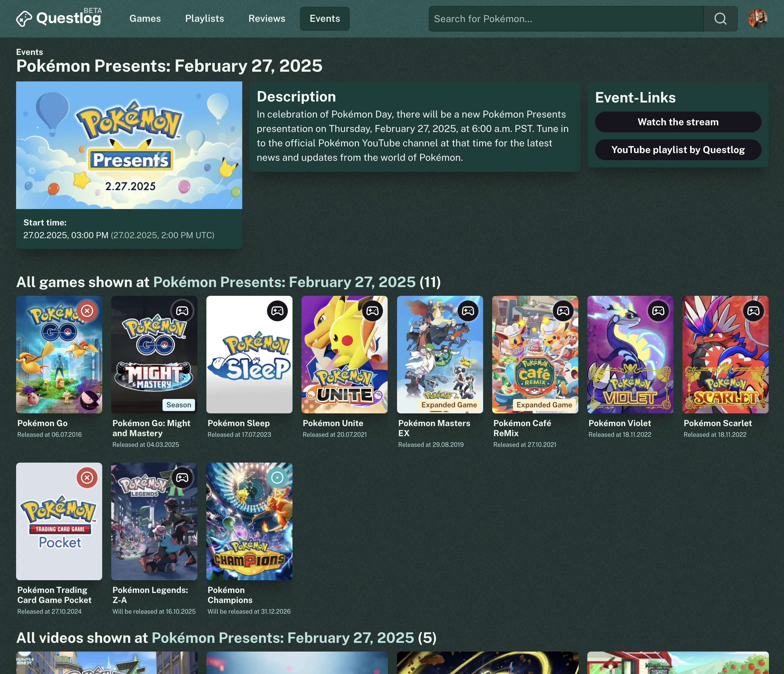Play the second video thumbnail

pyautogui.click(x=297, y=663)
